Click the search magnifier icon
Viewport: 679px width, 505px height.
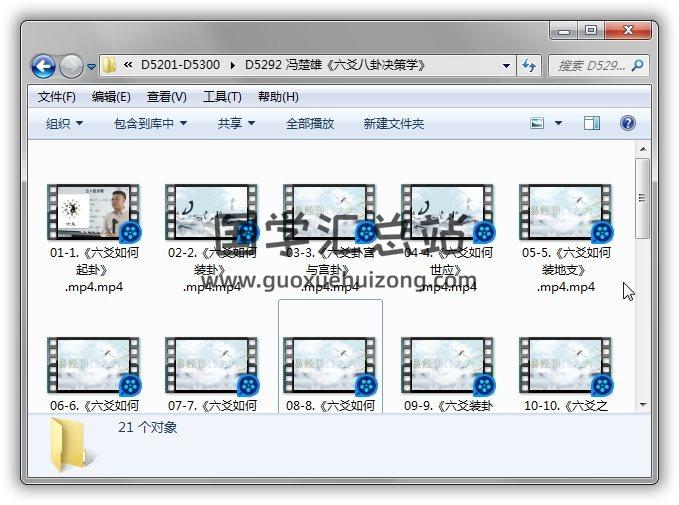[x=637, y=66]
